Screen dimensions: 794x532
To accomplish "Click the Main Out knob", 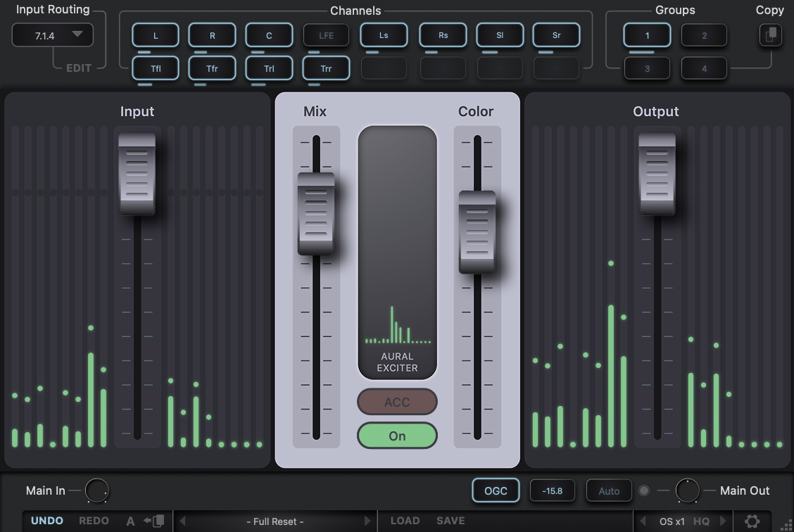I will (x=687, y=490).
